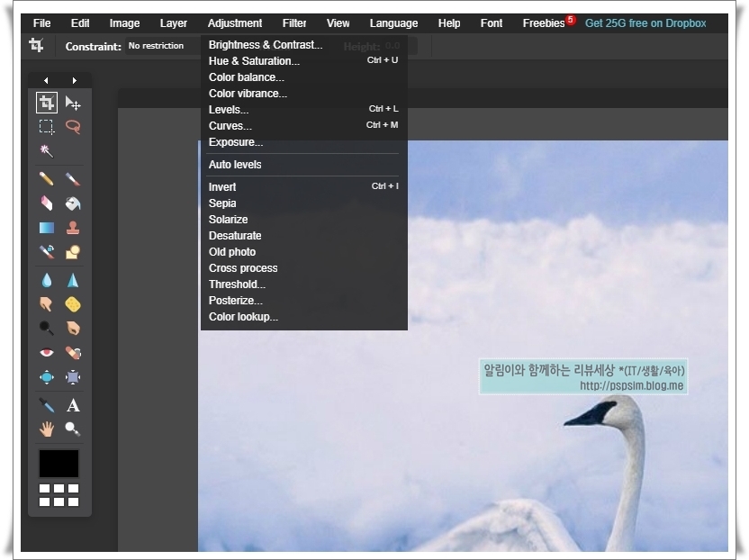This screenshot has width=749, height=560.
Task: Choose Hue & Saturation from the menu
Action: [304, 61]
